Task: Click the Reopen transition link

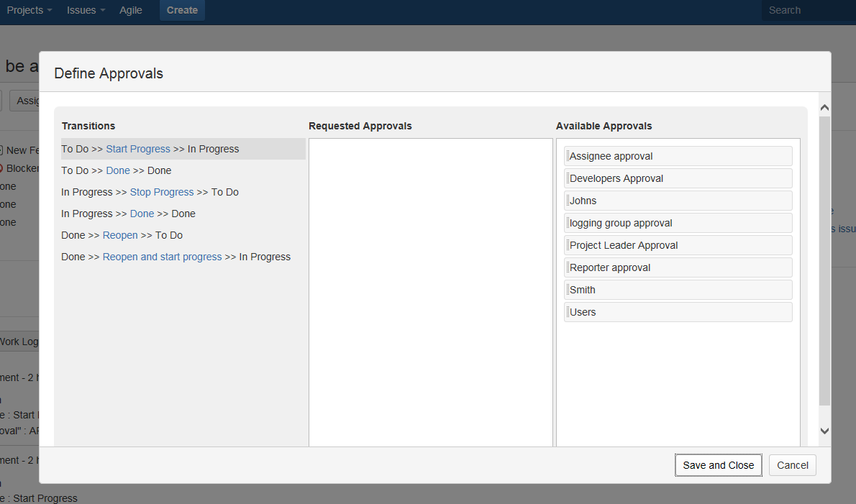Action: click(120, 235)
